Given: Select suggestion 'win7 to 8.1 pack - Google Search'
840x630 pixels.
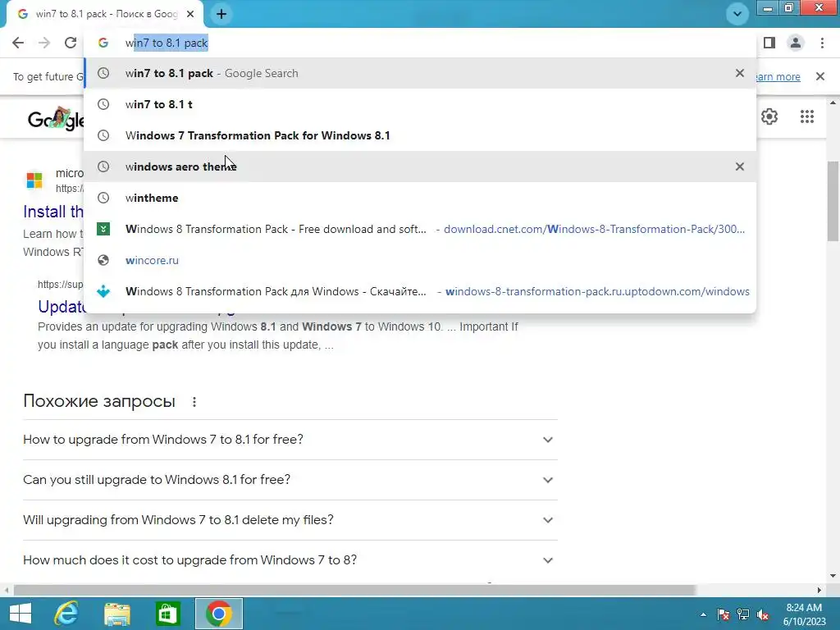Looking at the screenshot, I should click(420, 73).
